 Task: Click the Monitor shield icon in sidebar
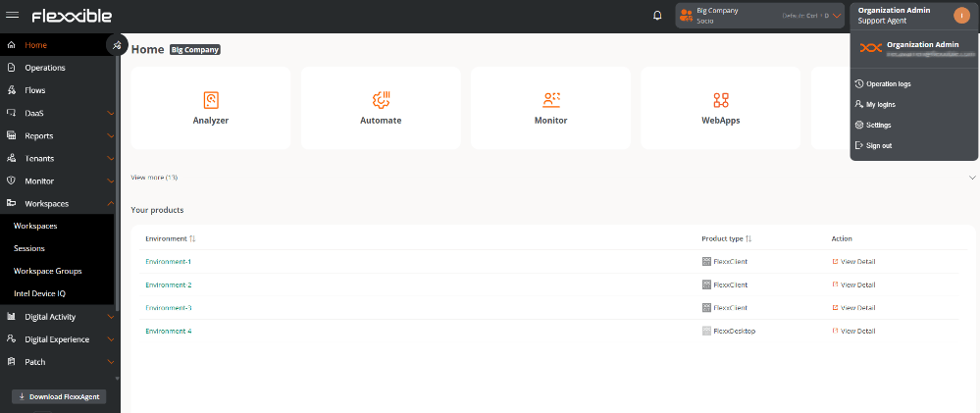point(11,181)
